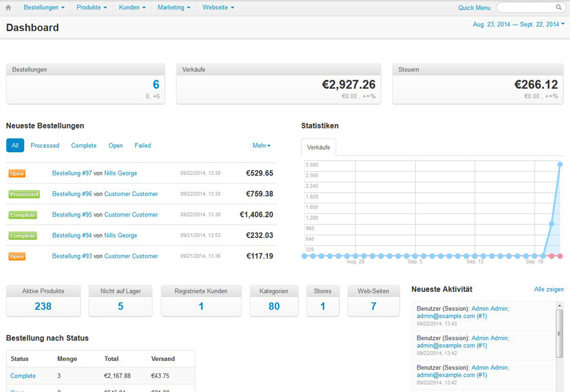Expand the Marketing menu
Screen dimensions: 570x392
pos(174,7)
